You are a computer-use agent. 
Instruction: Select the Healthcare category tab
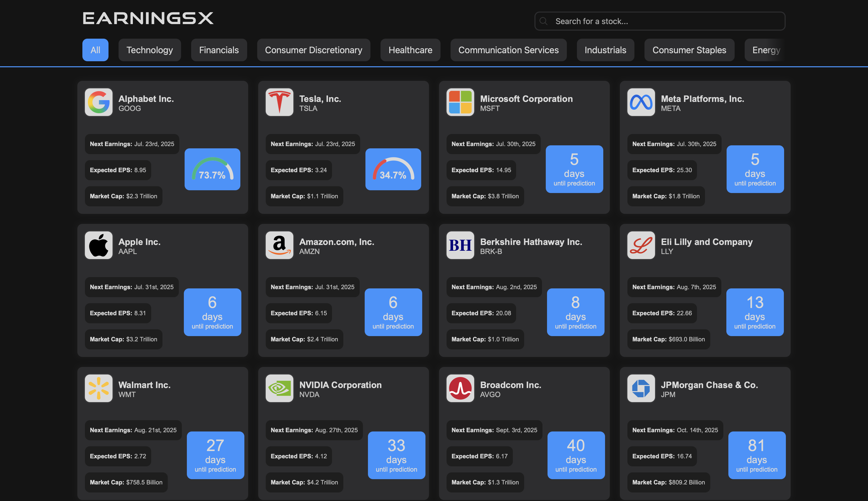point(410,50)
